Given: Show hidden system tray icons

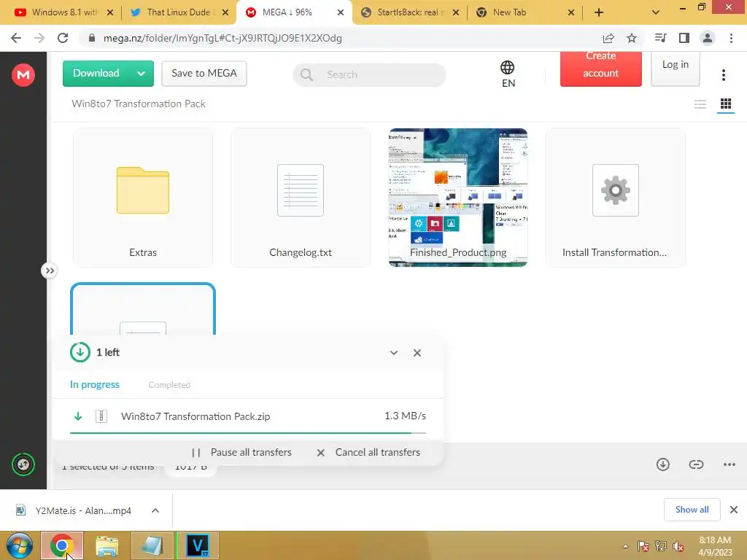Looking at the screenshot, I should (625, 546).
